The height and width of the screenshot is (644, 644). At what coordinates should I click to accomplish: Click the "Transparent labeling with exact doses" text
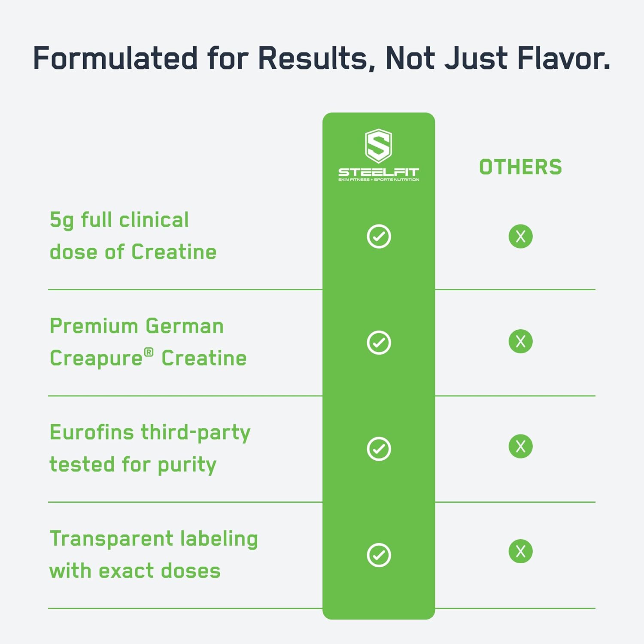coord(154,554)
